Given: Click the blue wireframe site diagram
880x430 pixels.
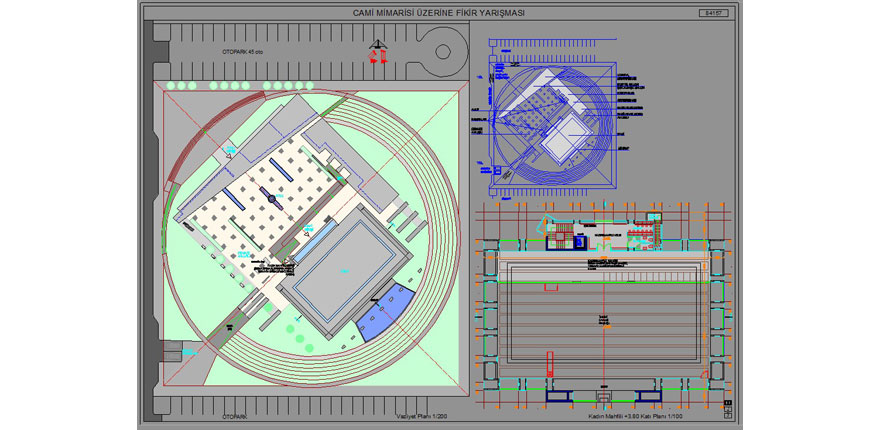Looking at the screenshot, I should click(x=553, y=120).
